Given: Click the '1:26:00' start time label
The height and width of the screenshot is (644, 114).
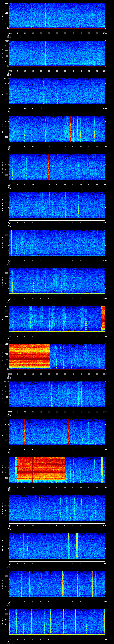Looking at the screenshot, I should click(x=9, y=412).
